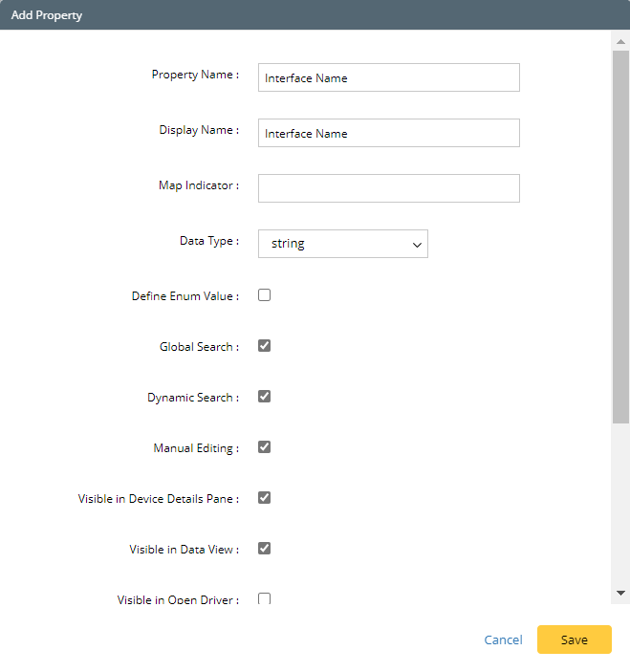Disable the Dynamic Search checkbox

[x=265, y=397]
